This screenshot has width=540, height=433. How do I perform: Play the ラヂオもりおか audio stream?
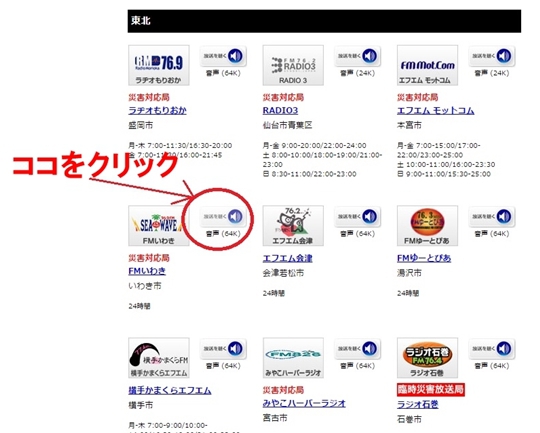[223, 56]
